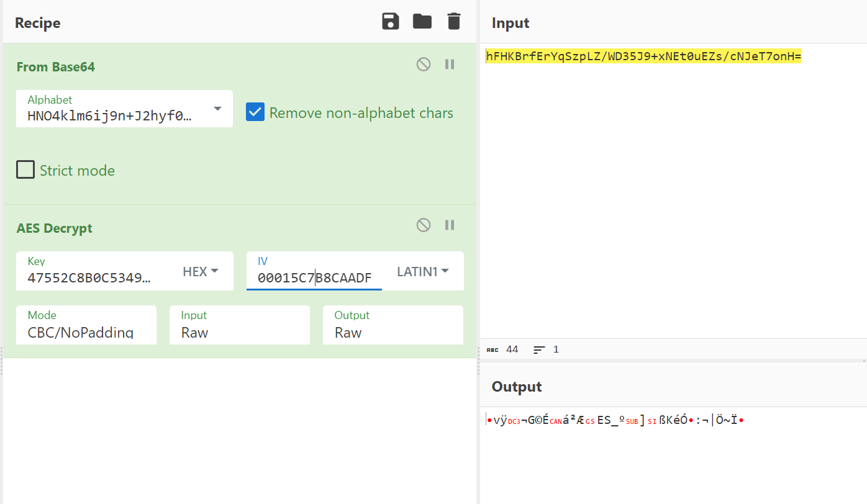Click the input character count icon
867x504 pixels.
pyautogui.click(x=493, y=349)
